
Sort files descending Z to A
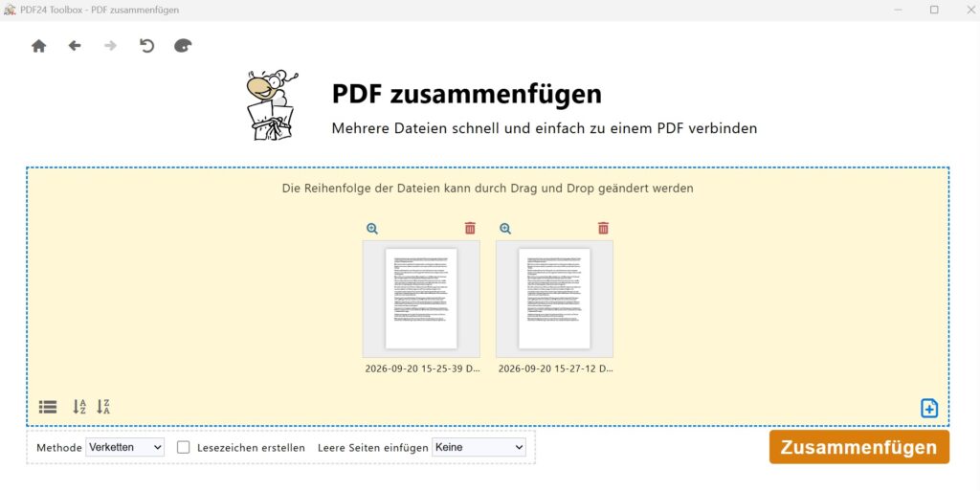click(103, 408)
